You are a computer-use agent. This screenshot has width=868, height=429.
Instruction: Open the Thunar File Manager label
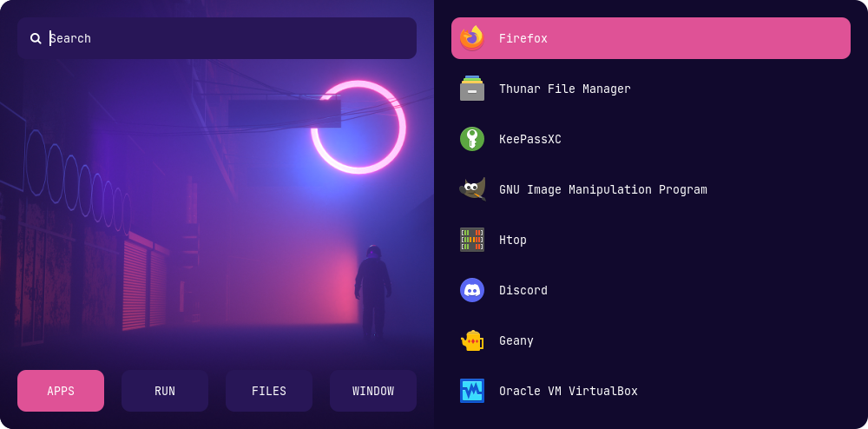click(x=564, y=89)
